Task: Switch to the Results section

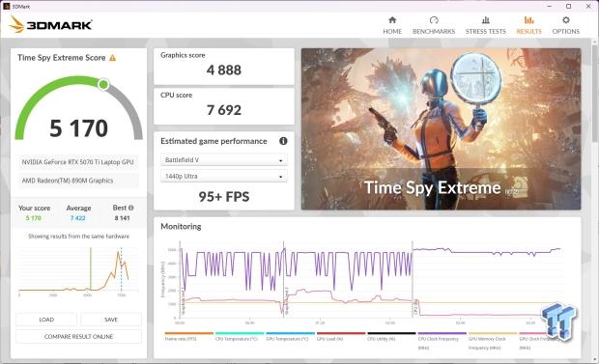Action: (528, 25)
